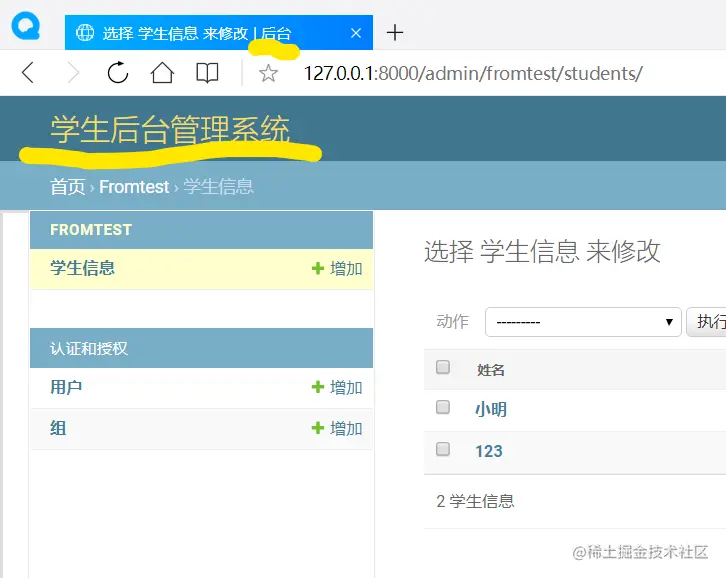Click green plus icon for 学生信息
The image size is (726, 578).
tap(318, 268)
